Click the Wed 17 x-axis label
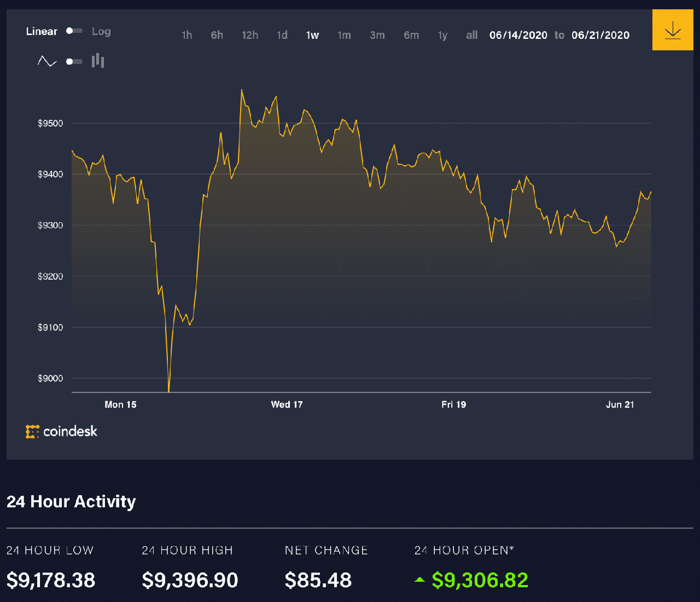 [287, 404]
